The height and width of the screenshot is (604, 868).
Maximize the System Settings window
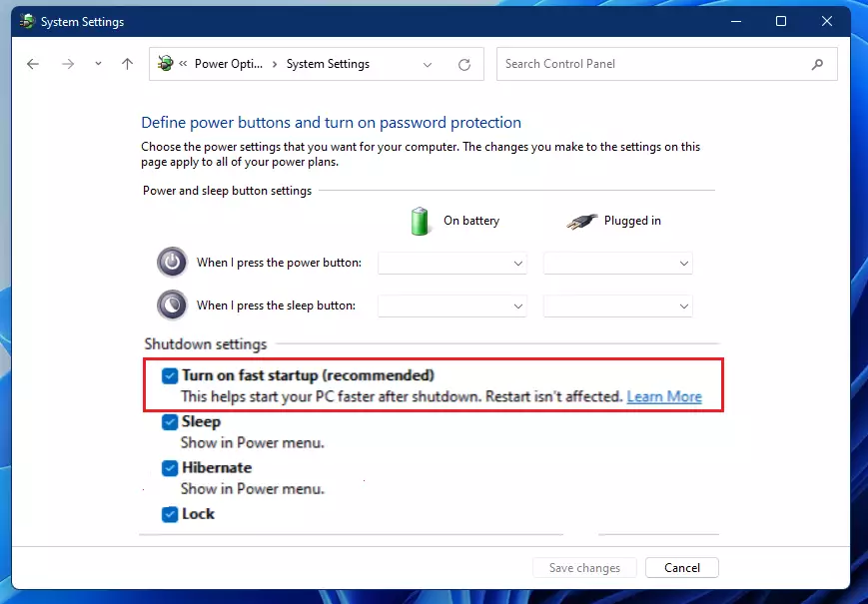click(780, 21)
